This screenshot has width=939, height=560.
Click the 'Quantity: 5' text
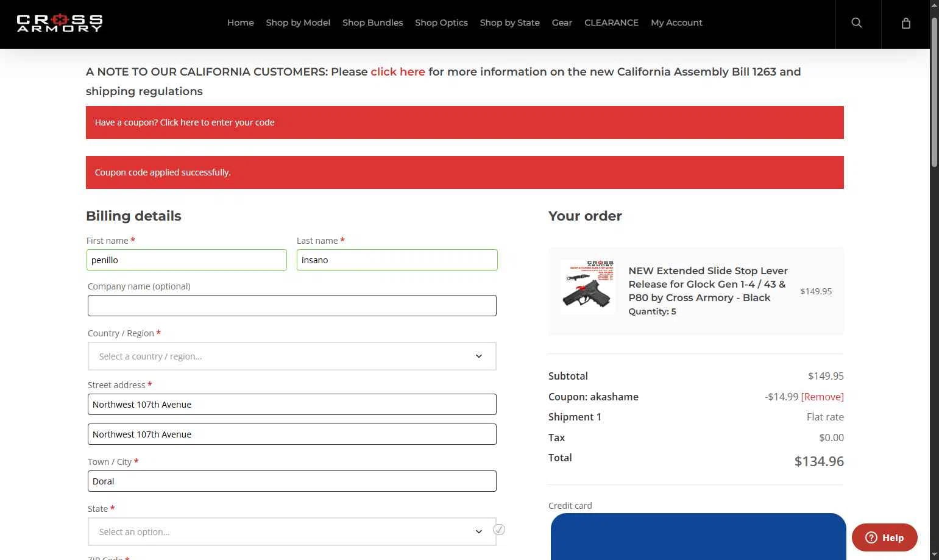(x=652, y=311)
